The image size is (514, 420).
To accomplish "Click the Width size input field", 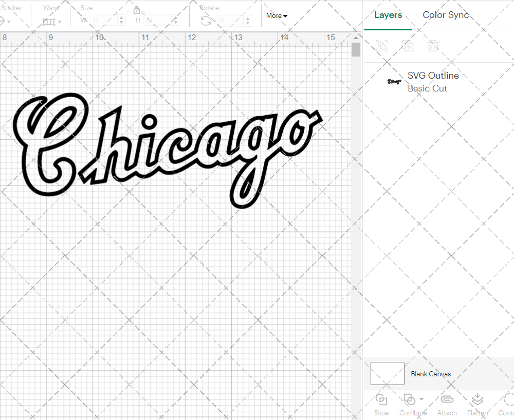I will pos(103,21).
